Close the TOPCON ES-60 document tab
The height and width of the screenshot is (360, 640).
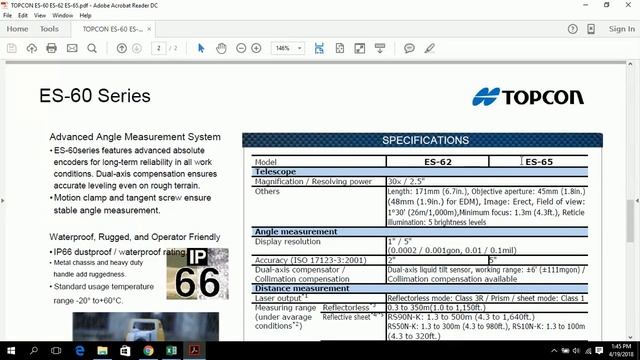(x=149, y=29)
